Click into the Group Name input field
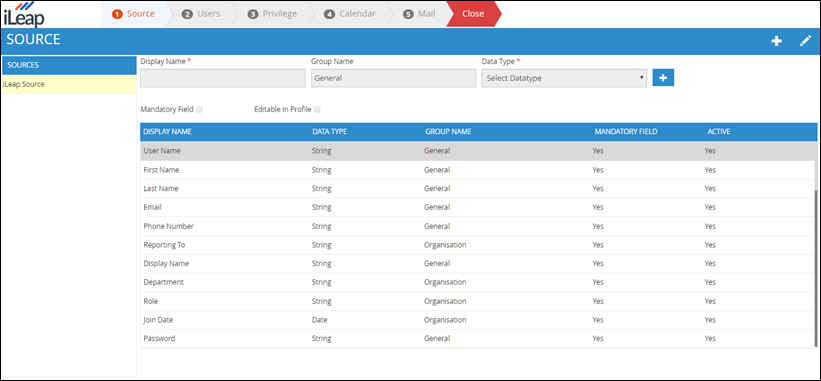Viewport: 821px width, 381px height. (393, 78)
